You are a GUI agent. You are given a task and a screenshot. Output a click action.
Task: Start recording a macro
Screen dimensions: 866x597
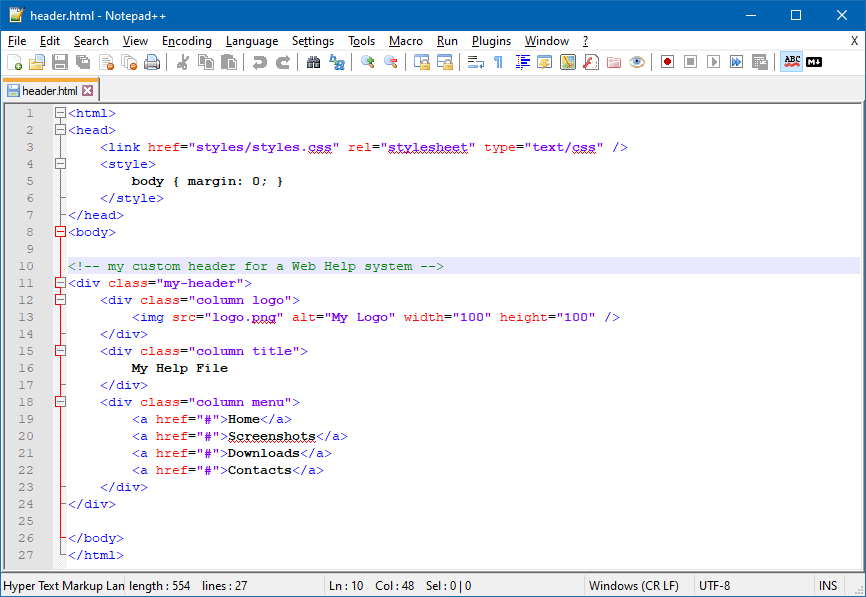(666, 62)
